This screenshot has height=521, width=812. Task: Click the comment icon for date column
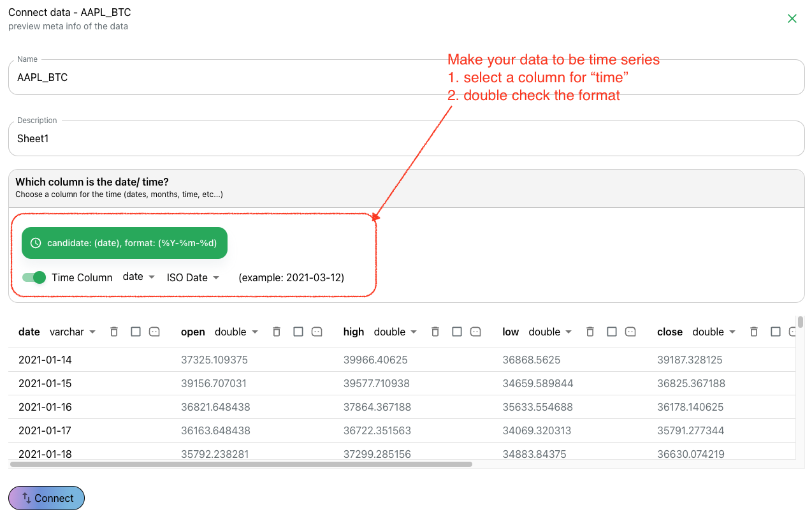(x=154, y=332)
